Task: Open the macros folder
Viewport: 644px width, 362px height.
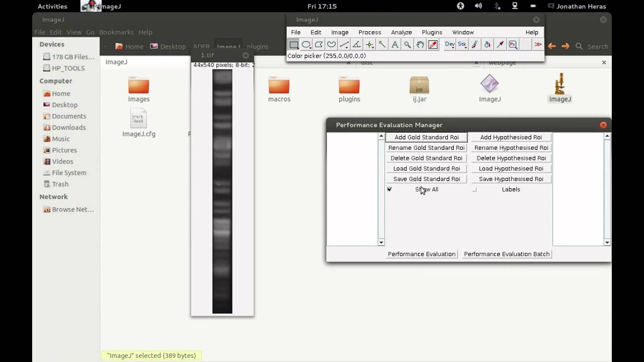Action: click(279, 89)
